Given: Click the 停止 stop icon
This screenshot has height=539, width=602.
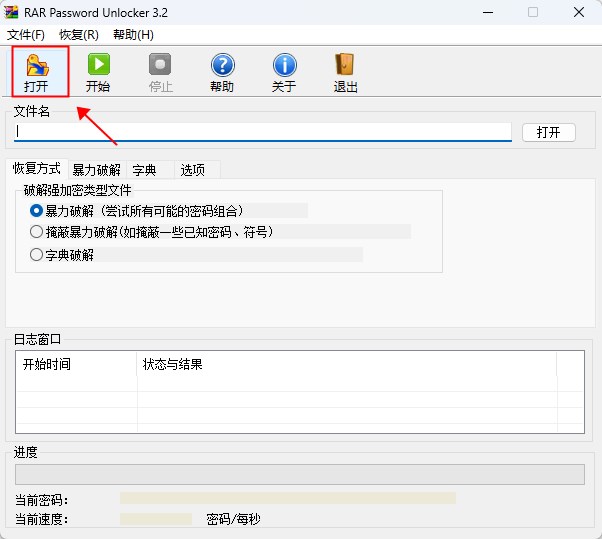Looking at the screenshot, I should pos(160,72).
